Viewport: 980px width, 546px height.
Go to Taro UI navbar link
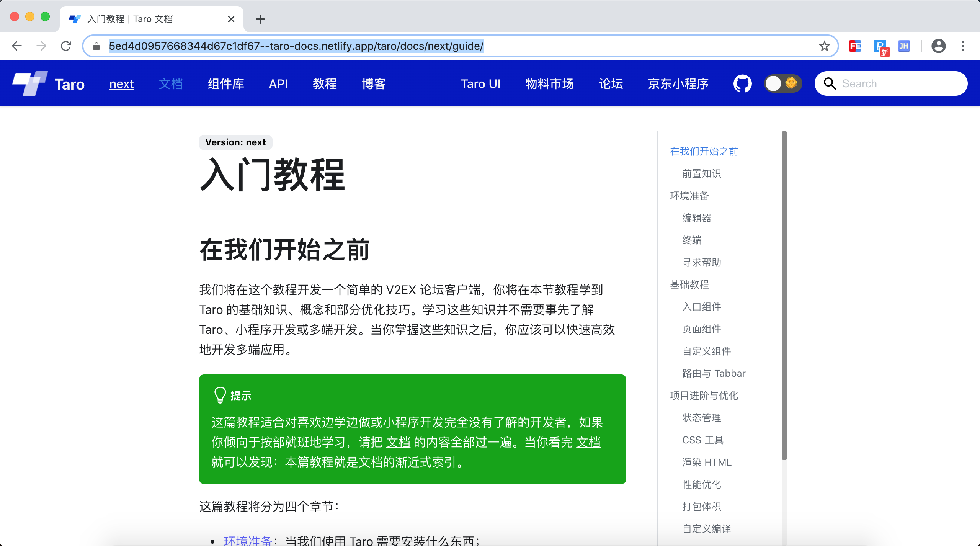point(480,83)
